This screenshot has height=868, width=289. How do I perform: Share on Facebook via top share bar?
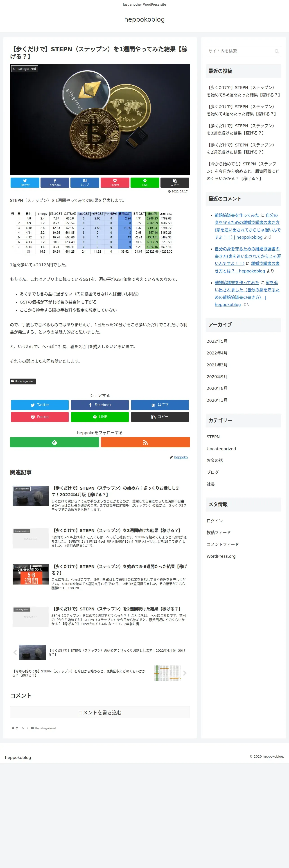click(x=55, y=183)
